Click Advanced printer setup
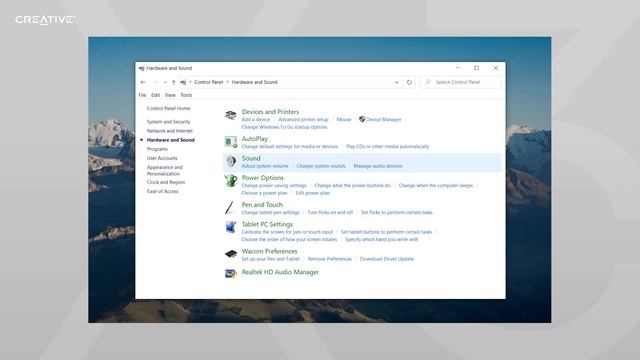The image size is (640, 360). tap(303, 120)
